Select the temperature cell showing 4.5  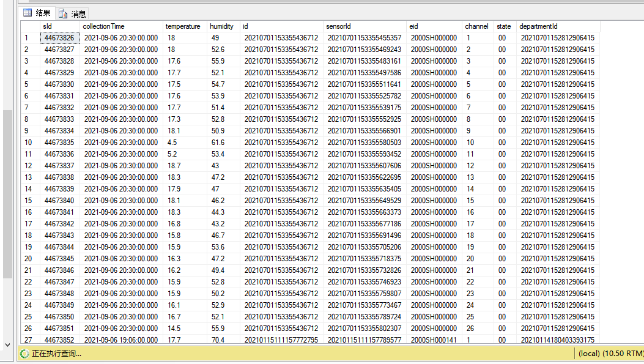coord(172,143)
